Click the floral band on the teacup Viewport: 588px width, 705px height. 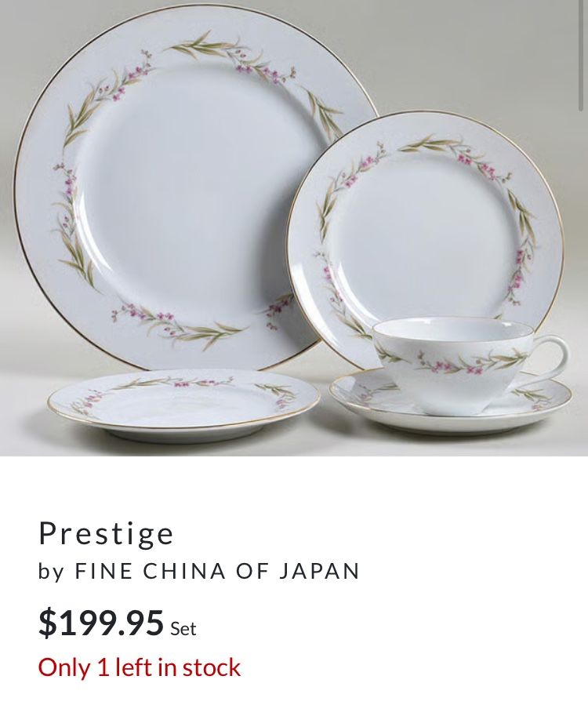click(x=454, y=361)
